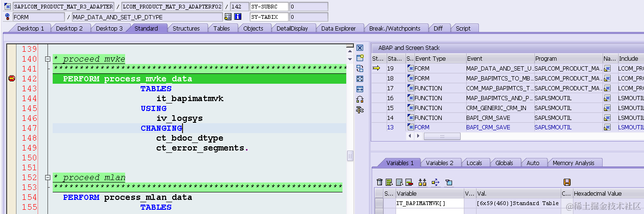Collapse the 'proceed mvke' code block
Viewport: 644px width, 214px height.
pos(47,59)
